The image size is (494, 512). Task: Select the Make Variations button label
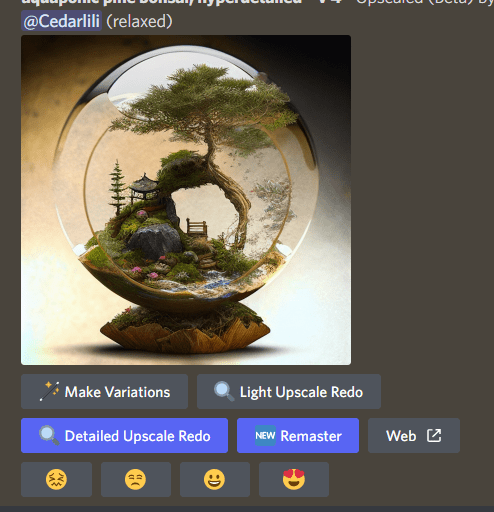(117, 392)
